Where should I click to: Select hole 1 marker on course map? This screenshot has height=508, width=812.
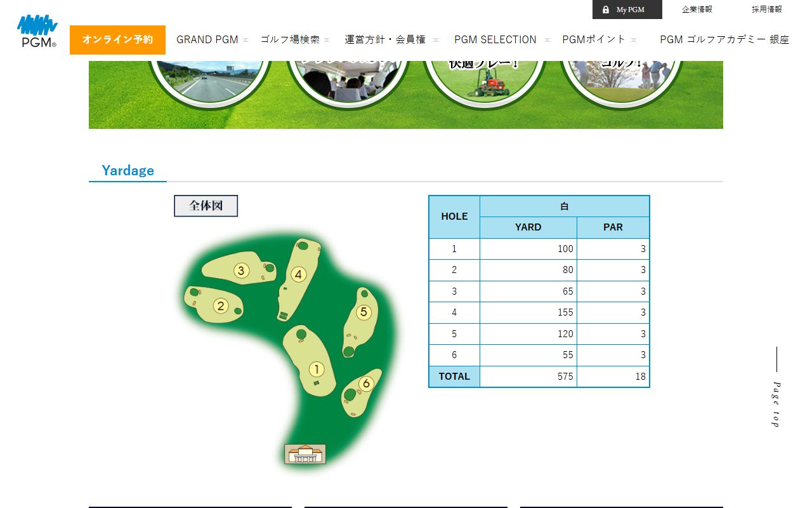point(317,370)
